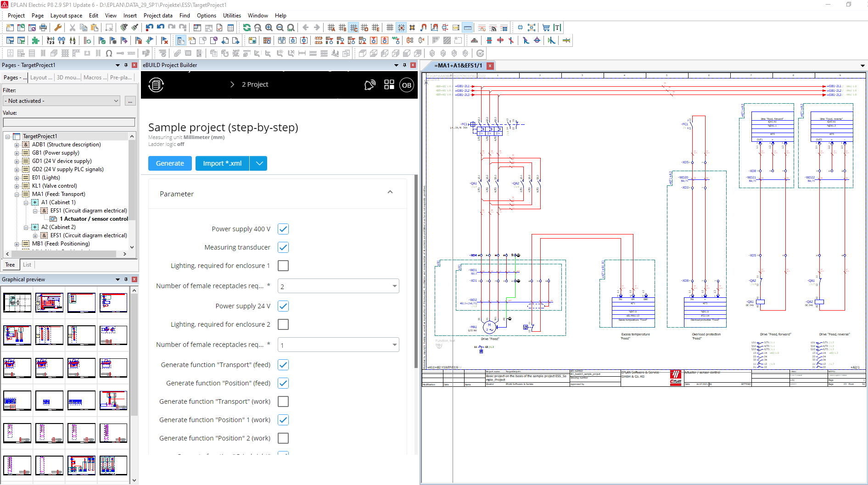This screenshot has height=485, width=868.
Task: Open the Not activated filter dropdown
Action: point(117,100)
